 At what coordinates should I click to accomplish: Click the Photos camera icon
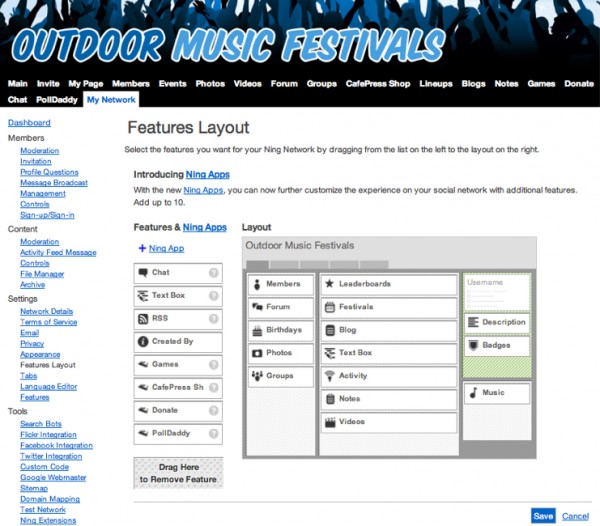coord(257,353)
